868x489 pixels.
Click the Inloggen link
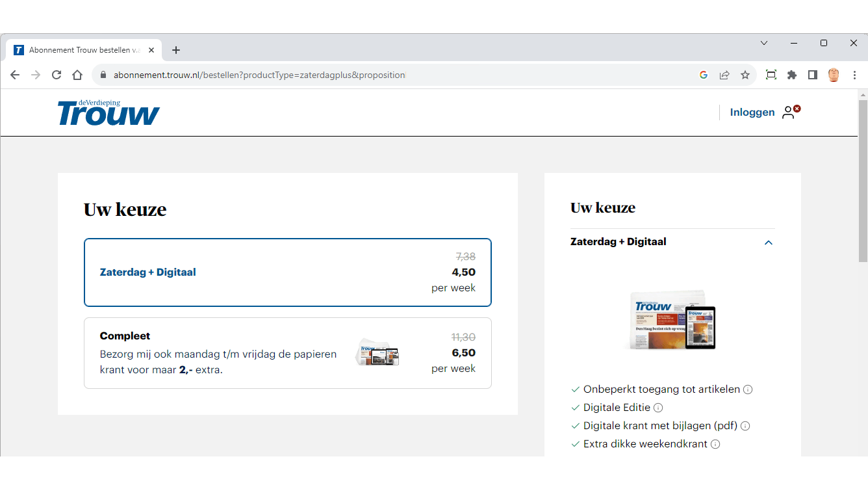pos(752,112)
